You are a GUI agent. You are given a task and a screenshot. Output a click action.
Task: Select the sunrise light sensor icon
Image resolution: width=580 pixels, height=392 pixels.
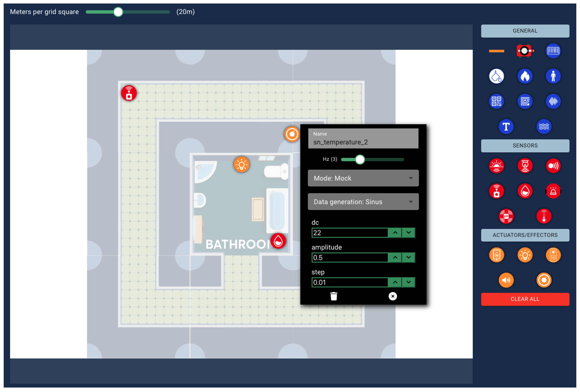pos(496,166)
